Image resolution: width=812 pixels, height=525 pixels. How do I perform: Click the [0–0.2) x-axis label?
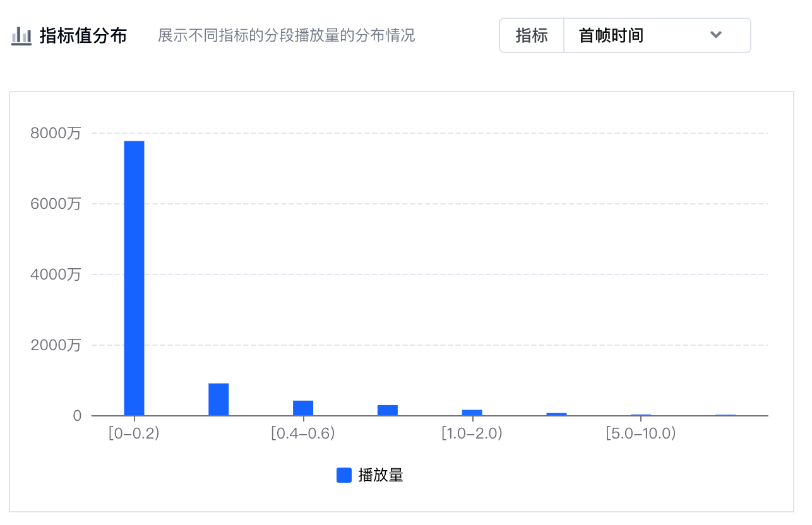point(134,434)
